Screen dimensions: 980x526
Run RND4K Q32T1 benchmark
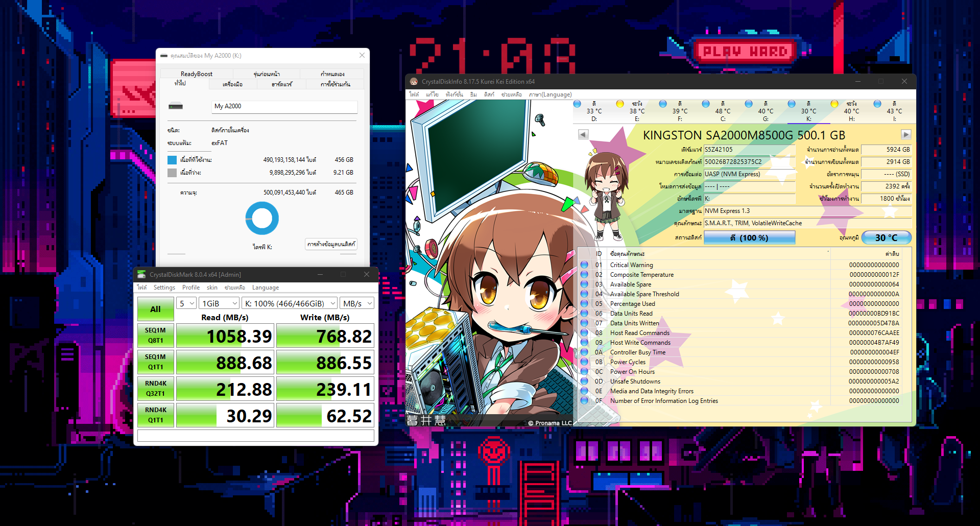(155, 389)
